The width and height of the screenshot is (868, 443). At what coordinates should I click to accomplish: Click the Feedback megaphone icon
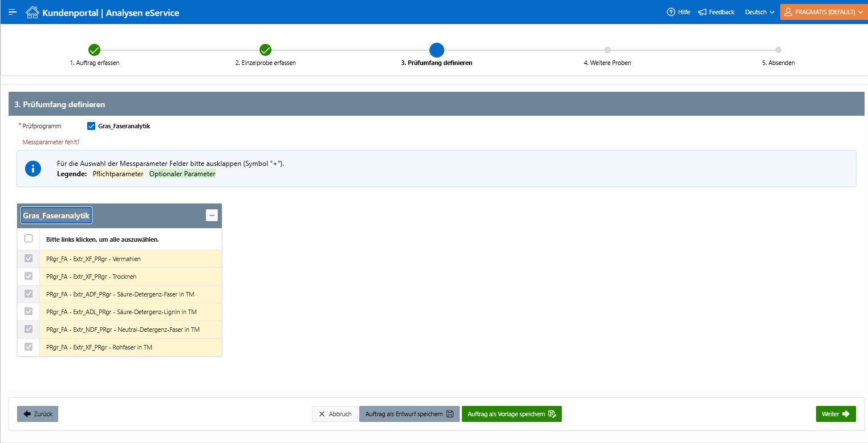702,12
